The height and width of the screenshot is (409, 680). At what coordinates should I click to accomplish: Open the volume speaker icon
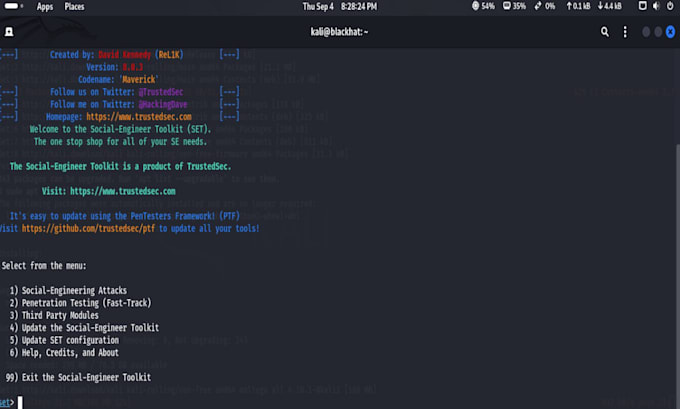point(656,6)
